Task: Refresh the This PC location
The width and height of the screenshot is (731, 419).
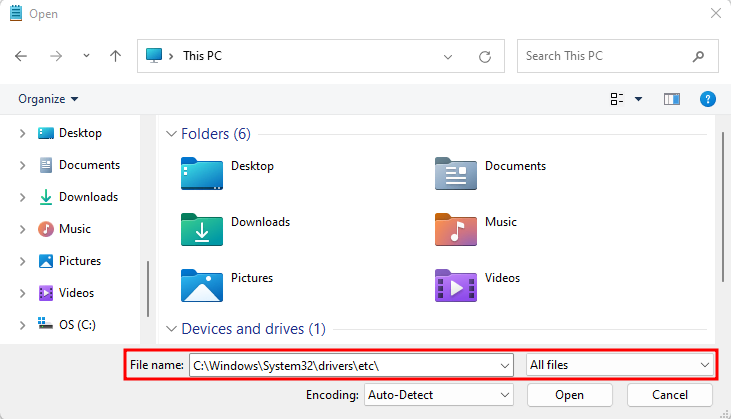Action: (x=485, y=56)
